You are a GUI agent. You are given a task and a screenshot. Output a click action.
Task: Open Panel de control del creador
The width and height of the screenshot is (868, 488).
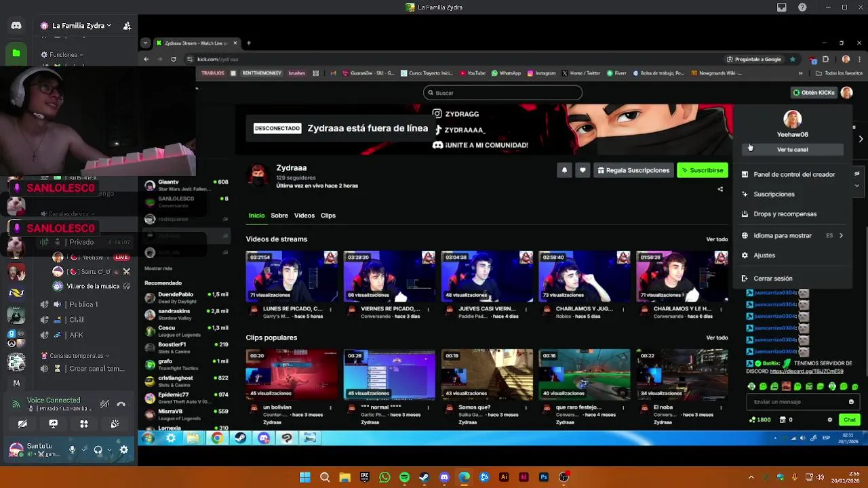792,174
